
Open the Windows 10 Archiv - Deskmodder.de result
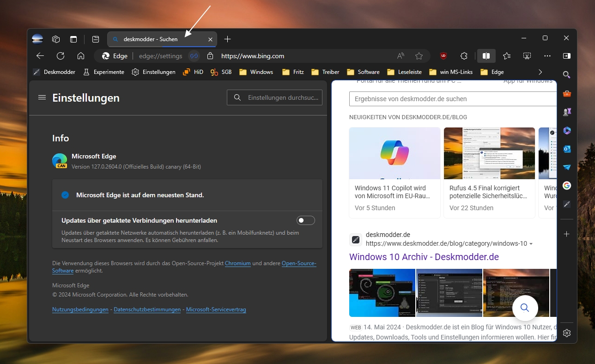(424, 257)
